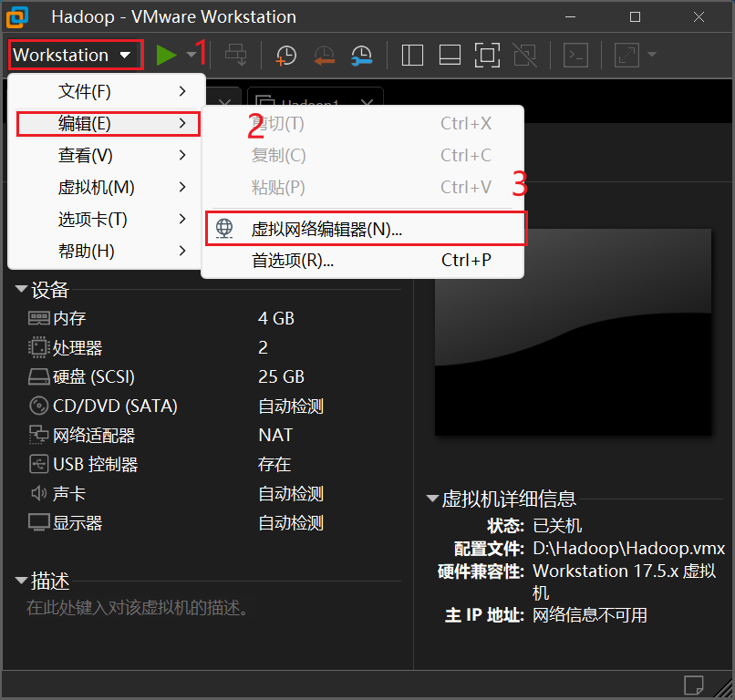
Task: Power on the virtual machine with green play button
Action: coord(166,56)
